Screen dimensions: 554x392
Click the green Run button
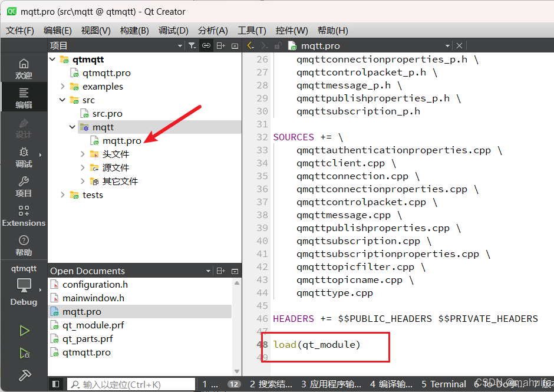pyautogui.click(x=24, y=331)
